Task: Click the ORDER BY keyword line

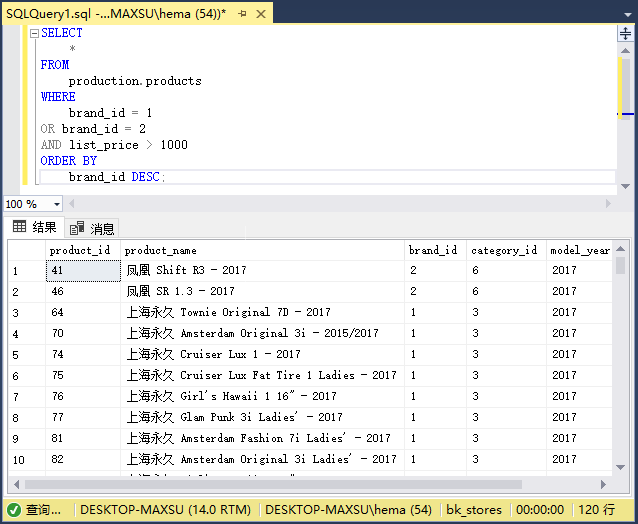Action: pos(69,161)
